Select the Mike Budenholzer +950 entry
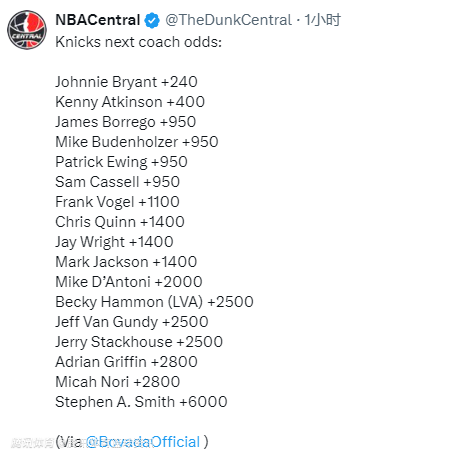This screenshot has width=464, height=458. pyautogui.click(x=137, y=142)
